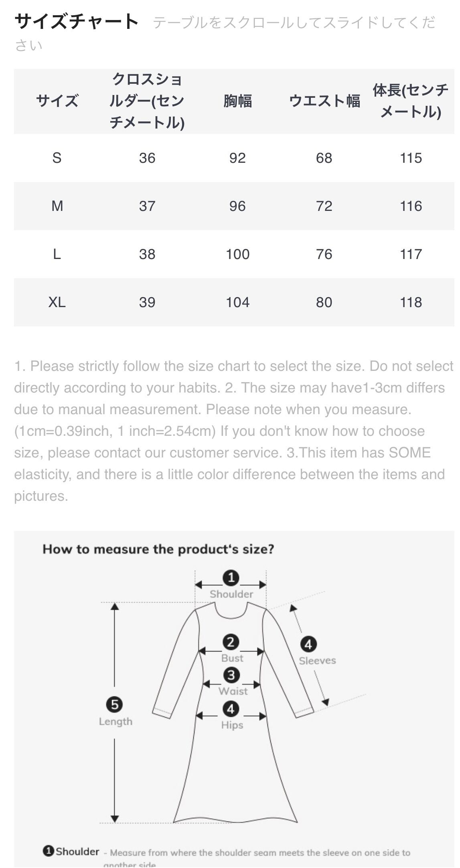Click the number 3 Waist marker
The height and width of the screenshot is (868, 460).
tap(231, 675)
